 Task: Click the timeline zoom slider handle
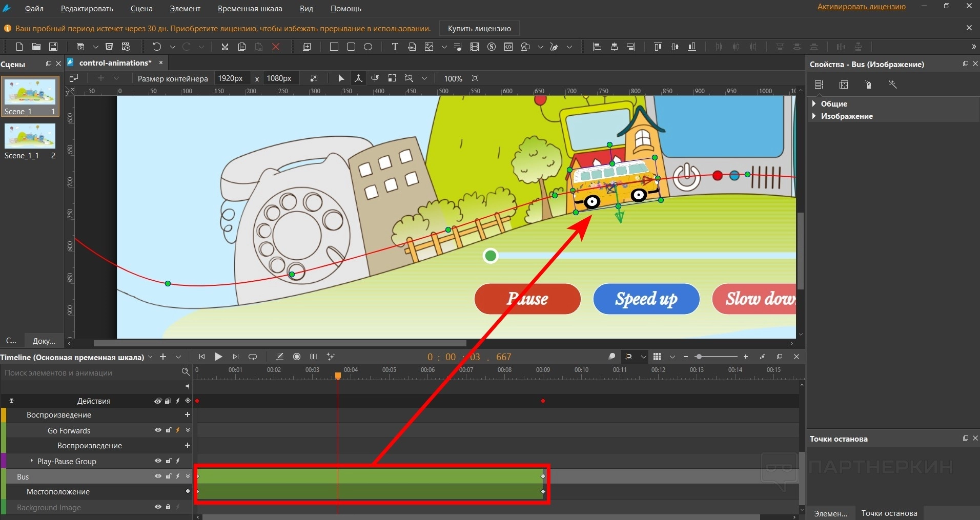698,357
